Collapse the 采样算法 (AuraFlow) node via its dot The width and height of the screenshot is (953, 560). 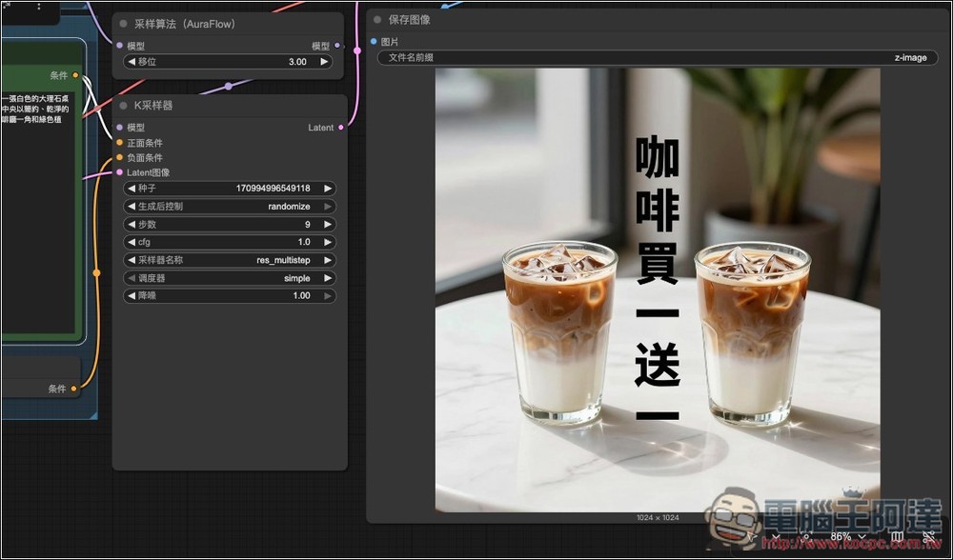pos(124,24)
